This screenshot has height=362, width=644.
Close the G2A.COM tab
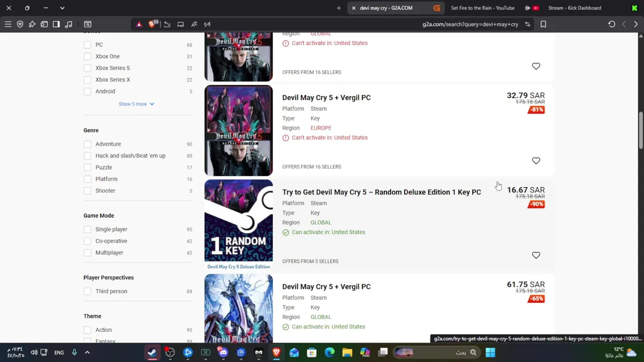point(354,8)
